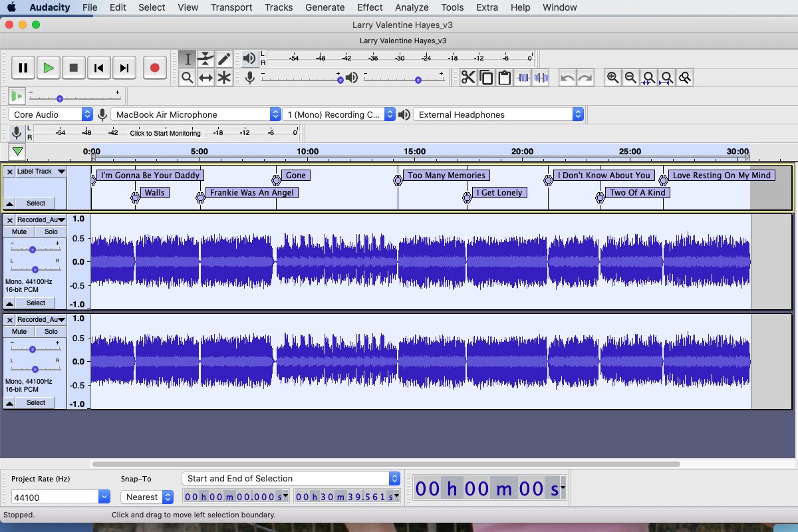Click the Silence audio selection icon
This screenshot has height=532, width=798.
(541, 78)
